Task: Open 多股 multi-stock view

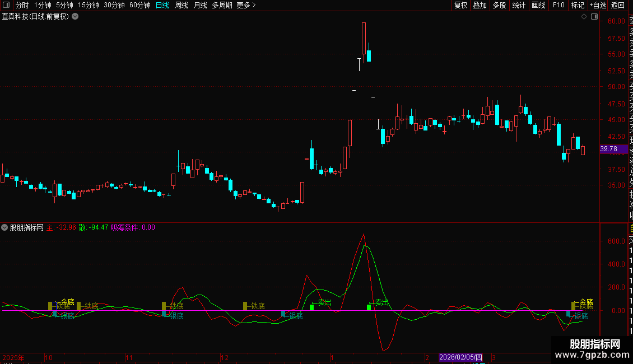Action: point(499,5)
